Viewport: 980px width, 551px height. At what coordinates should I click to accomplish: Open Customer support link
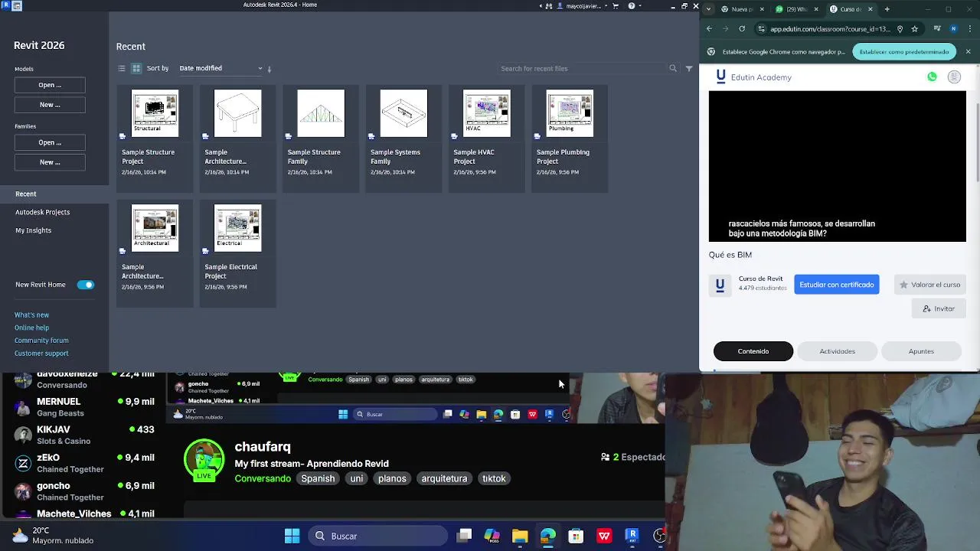[x=41, y=354]
